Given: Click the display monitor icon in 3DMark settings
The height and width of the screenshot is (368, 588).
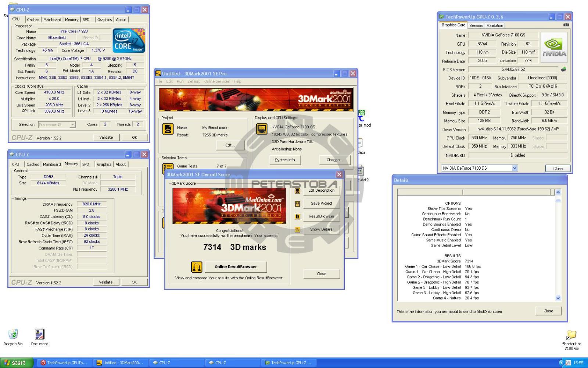Looking at the screenshot, I should tap(262, 129).
